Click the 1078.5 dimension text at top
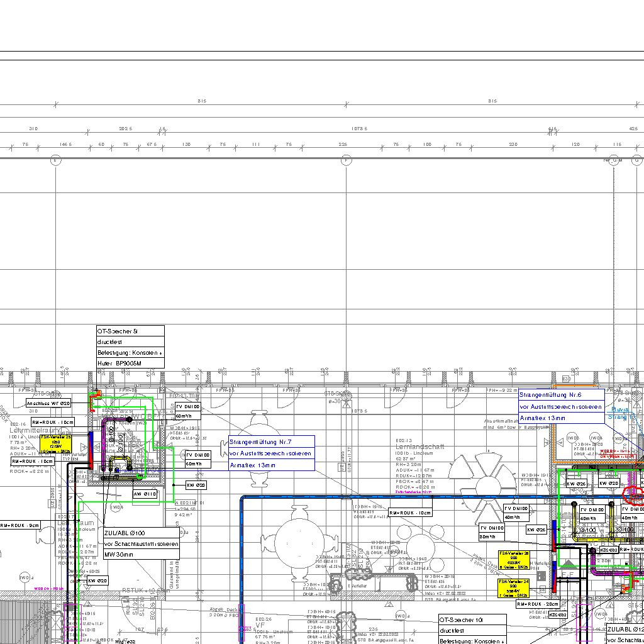This screenshot has height=644, width=644. click(358, 129)
